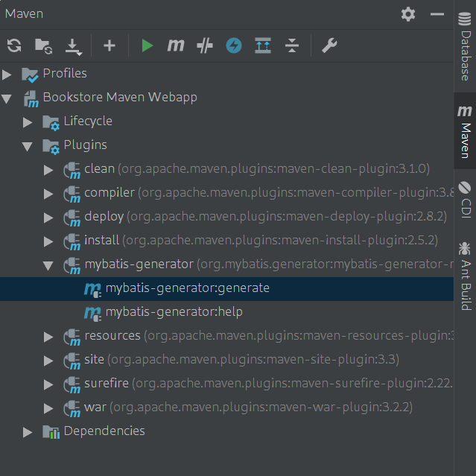Viewport: 476px width, 476px height.
Task: Select mybatis-generator:generate goal
Action: (226, 289)
